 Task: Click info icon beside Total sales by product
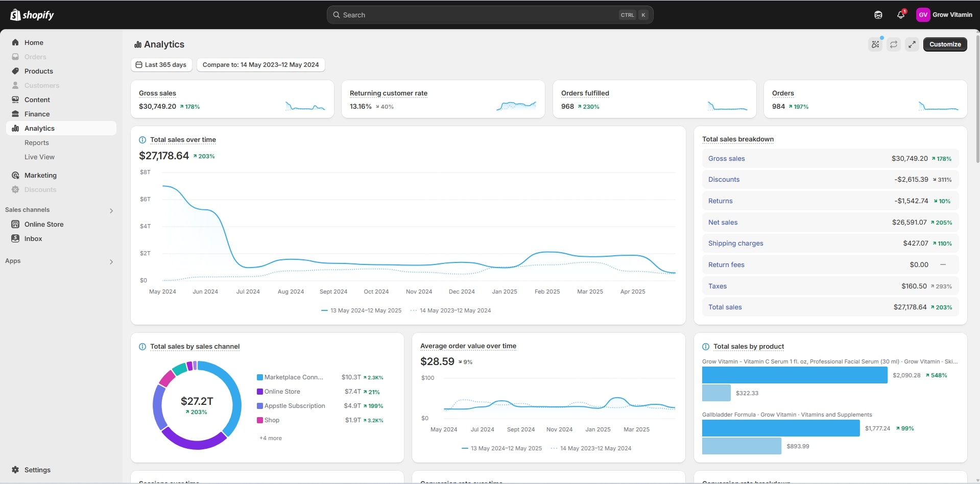(706, 347)
